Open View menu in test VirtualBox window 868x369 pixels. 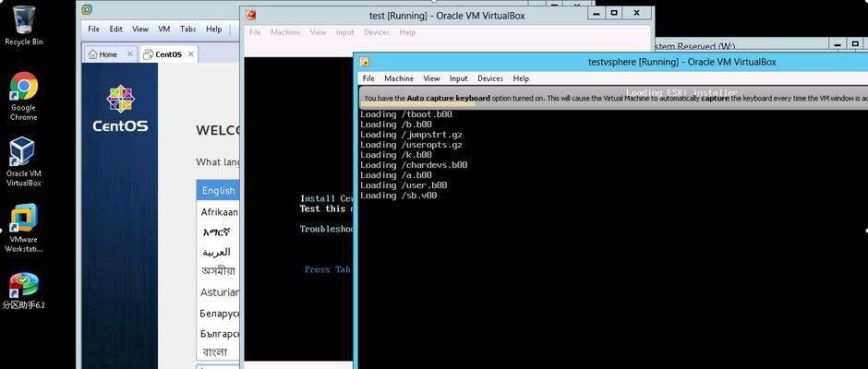(318, 32)
